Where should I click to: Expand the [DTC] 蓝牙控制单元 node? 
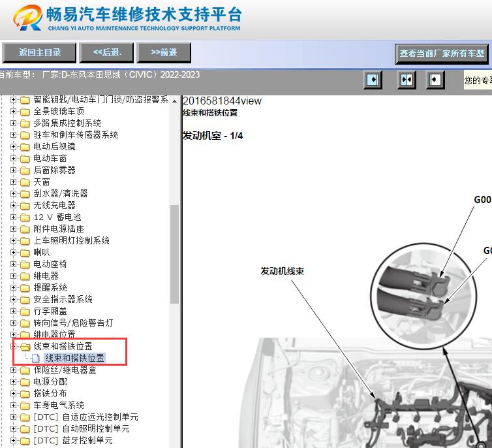[13, 441]
